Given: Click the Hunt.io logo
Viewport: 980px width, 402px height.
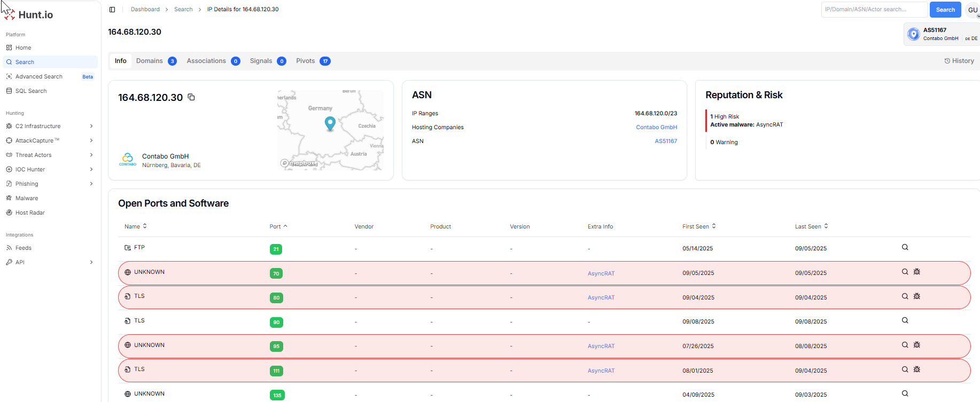Looking at the screenshot, I should (29, 14).
